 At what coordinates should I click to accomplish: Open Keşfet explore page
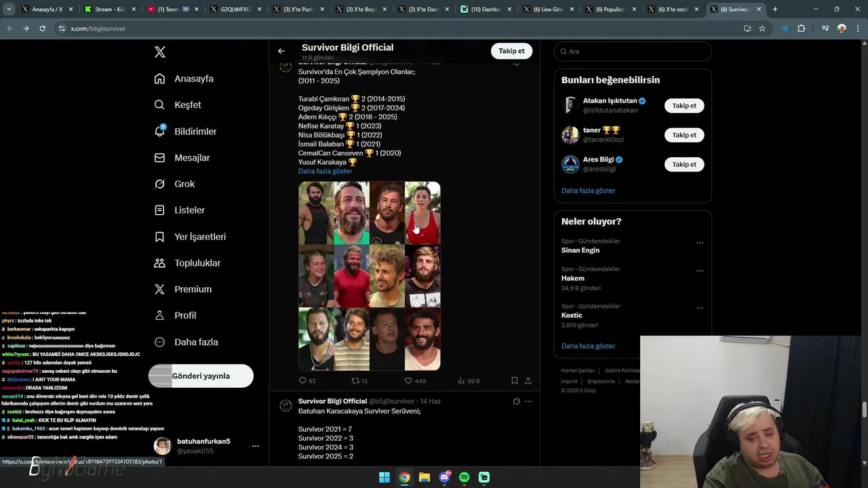pos(178,105)
